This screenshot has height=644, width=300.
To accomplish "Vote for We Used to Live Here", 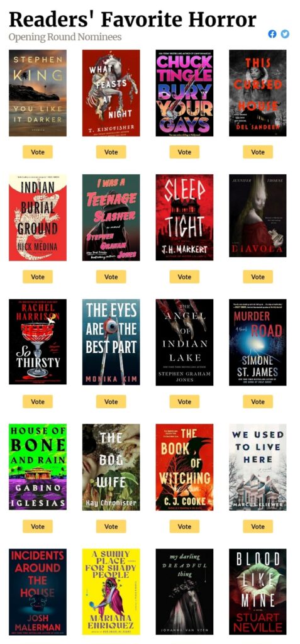I will click(x=258, y=526).
